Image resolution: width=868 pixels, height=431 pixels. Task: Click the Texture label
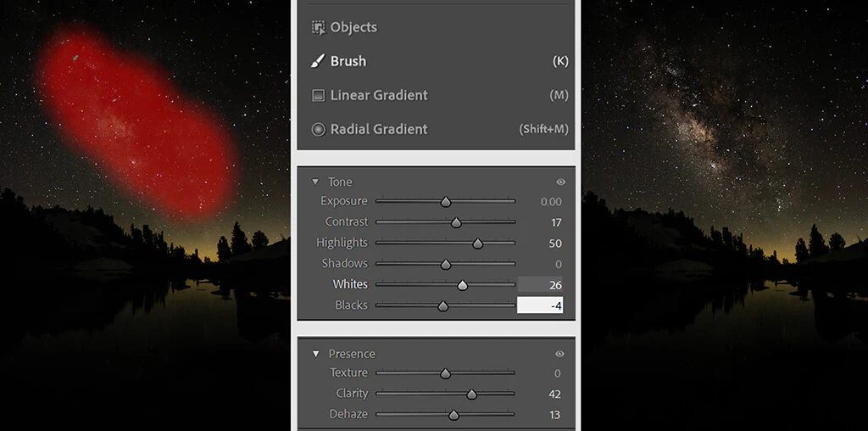[348, 372]
